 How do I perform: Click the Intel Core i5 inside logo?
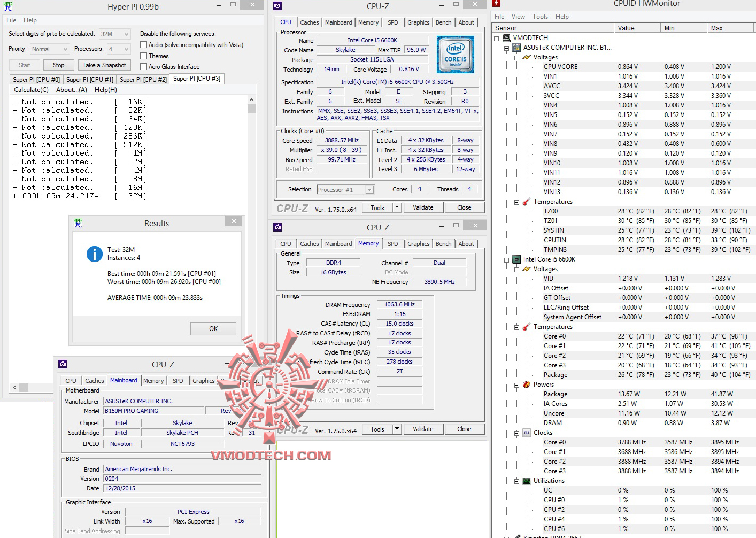point(456,55)
